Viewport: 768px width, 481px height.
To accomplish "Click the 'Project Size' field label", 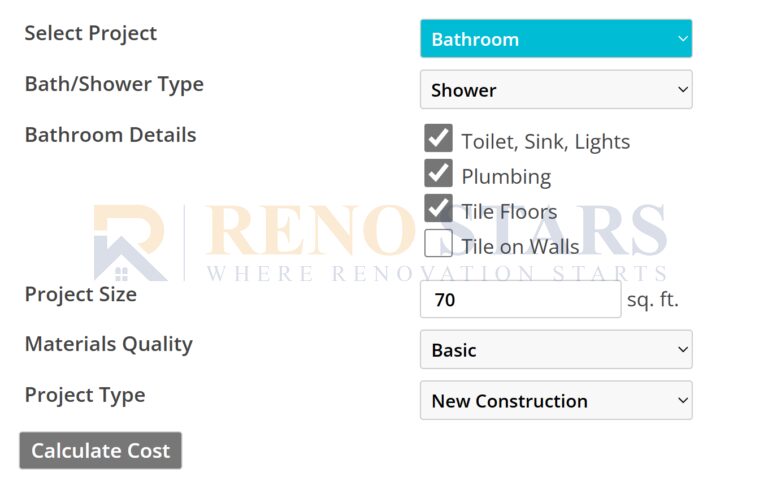I will coord(80,295).
